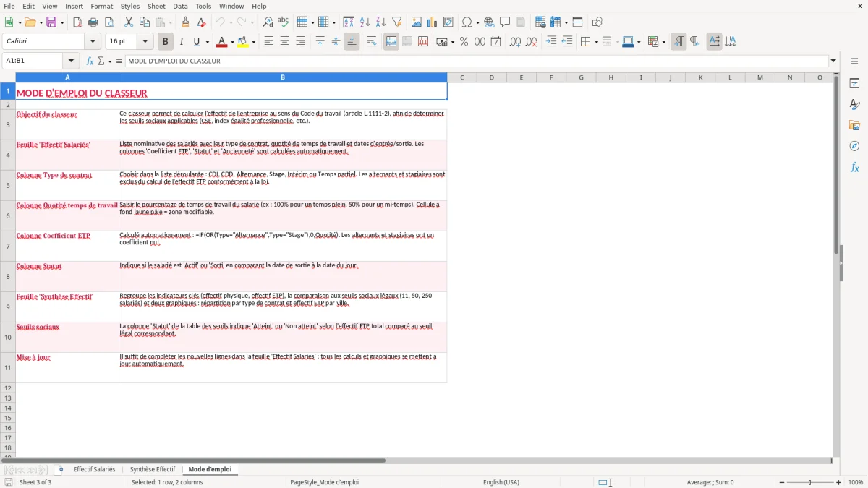Click the Save document icon
Screen dimensions: 868x488
pyautogui.click(x=51, y=22)
